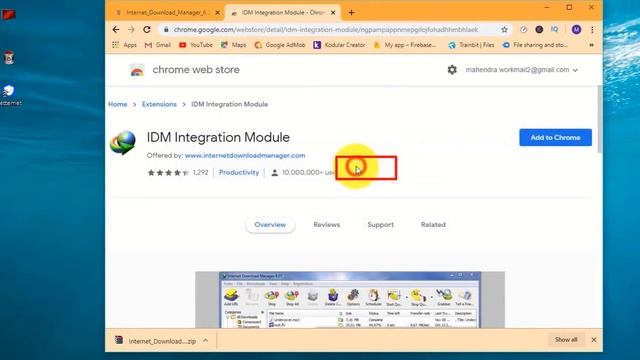
Task: Click the red desktop icon at top
Action: [8, 16]
